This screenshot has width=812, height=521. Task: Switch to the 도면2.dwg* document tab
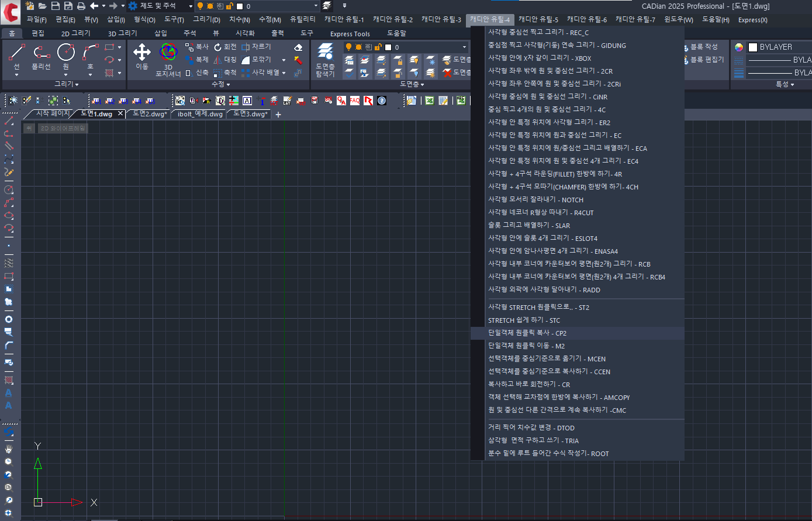pos(150,114)
